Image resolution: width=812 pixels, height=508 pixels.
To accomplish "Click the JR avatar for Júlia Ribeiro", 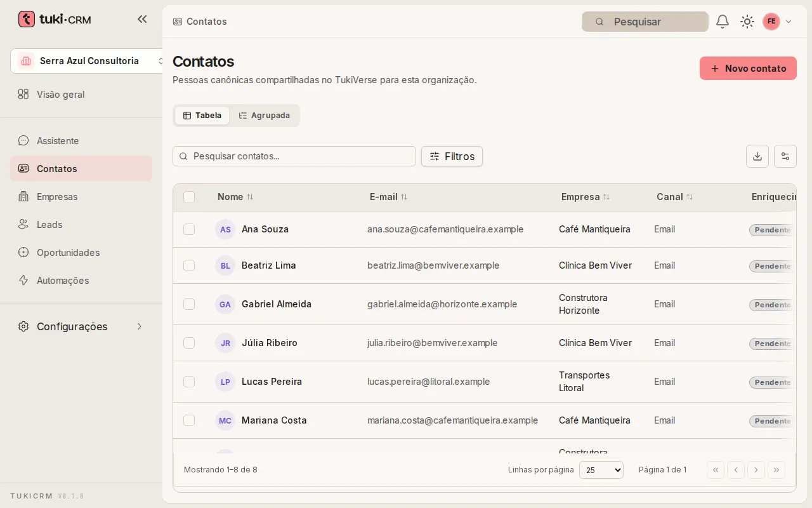I will 225,343.
